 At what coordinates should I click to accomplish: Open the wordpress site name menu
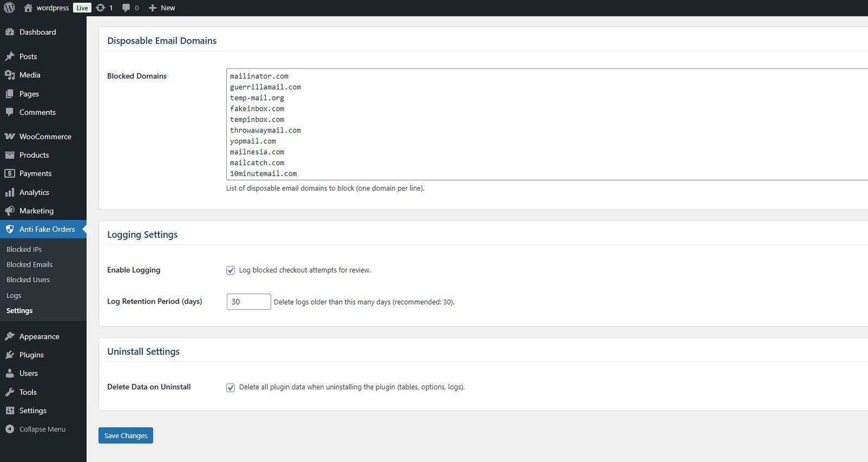pyautogui.click(x=52, y=8)
